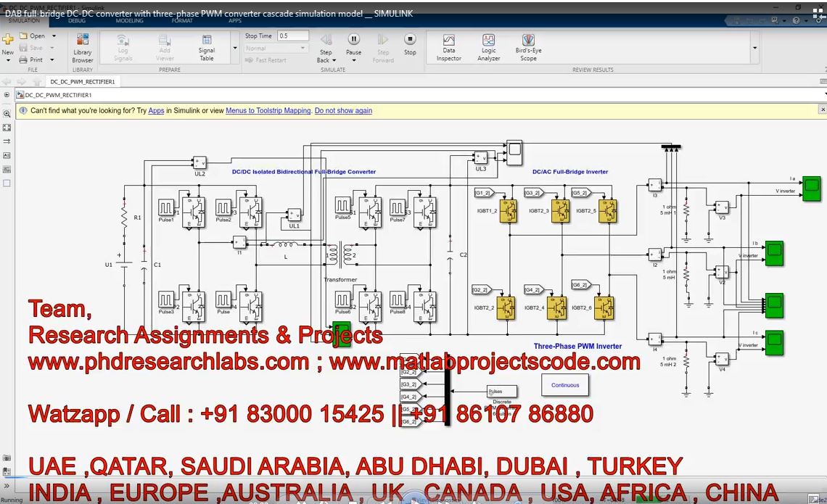827x504 pixels.
Task: Open Menus to Toolstrip Mapping link
Action: point(268,111)
